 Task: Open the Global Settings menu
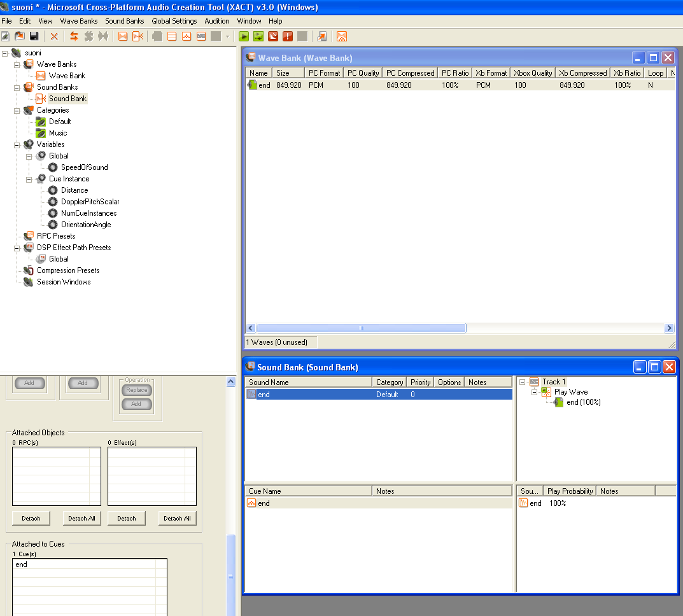[174, 21]
